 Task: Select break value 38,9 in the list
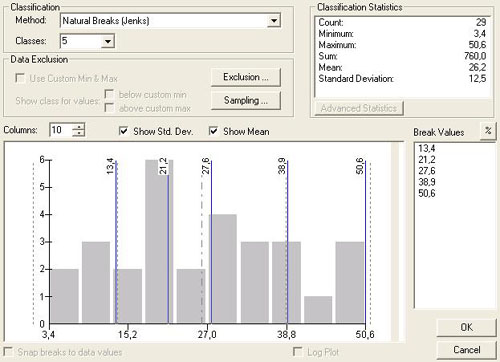[427, 182]
